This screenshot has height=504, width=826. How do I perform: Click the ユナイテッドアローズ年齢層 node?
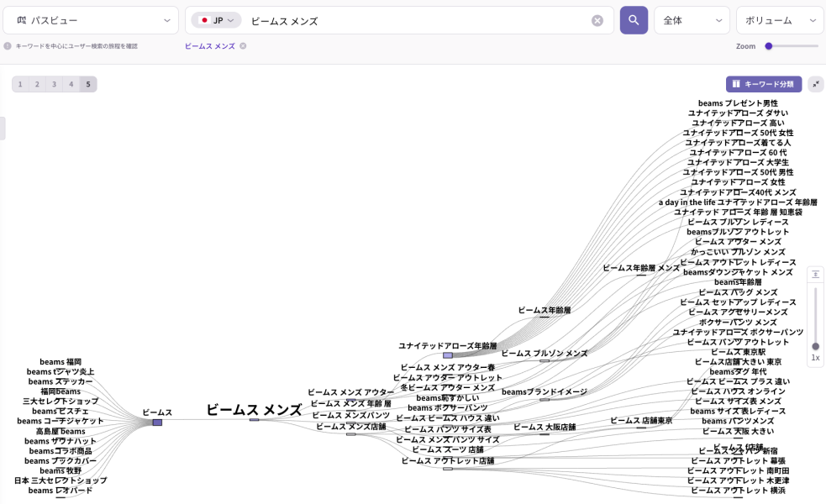[448, 355]
